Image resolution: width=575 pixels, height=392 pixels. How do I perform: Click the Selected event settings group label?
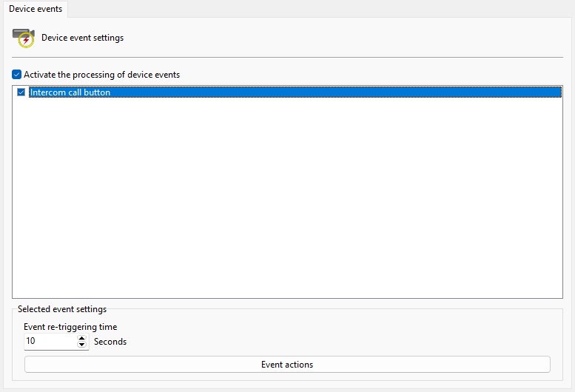[62, 309]
